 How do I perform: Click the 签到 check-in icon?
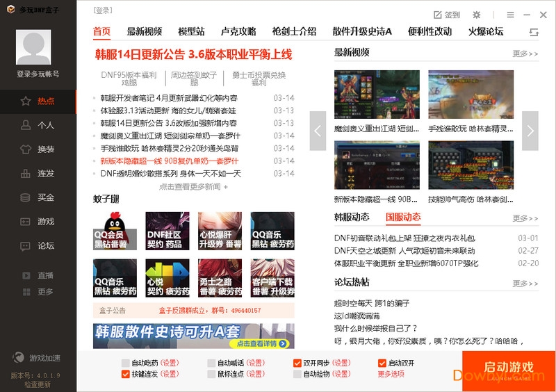[x=438, y=15]
